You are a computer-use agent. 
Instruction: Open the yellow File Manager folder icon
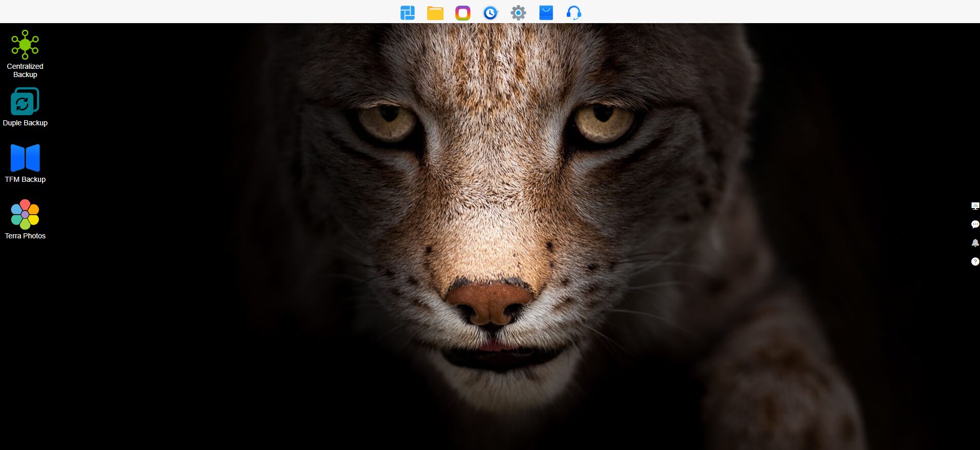pos(435,12)
